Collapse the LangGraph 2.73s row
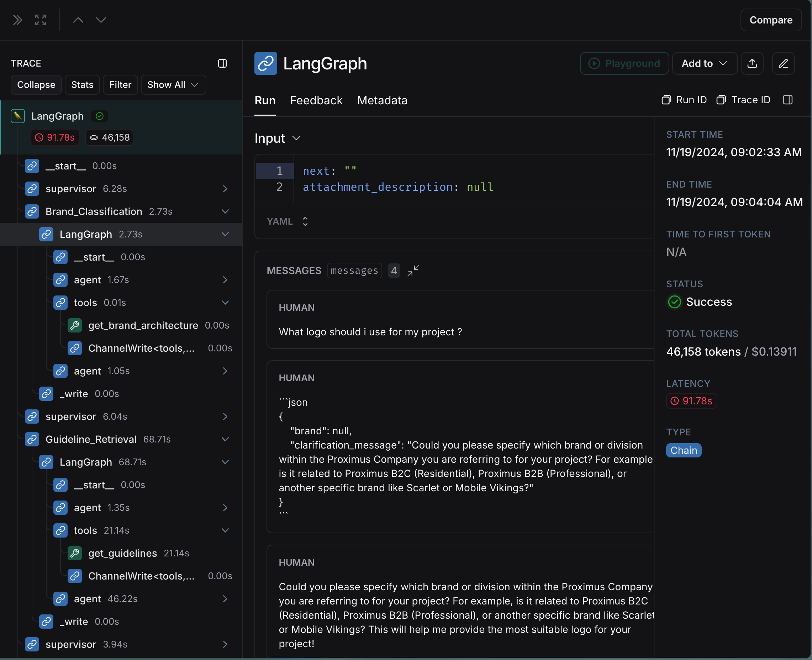Viewport: 812px width, 660px height. coord(225,234)
